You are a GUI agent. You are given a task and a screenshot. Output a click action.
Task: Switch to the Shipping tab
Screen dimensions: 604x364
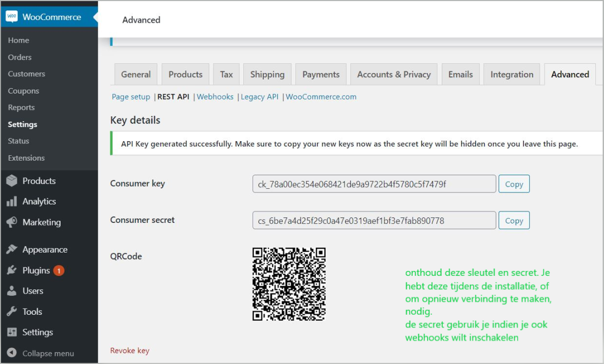point(267,74)
